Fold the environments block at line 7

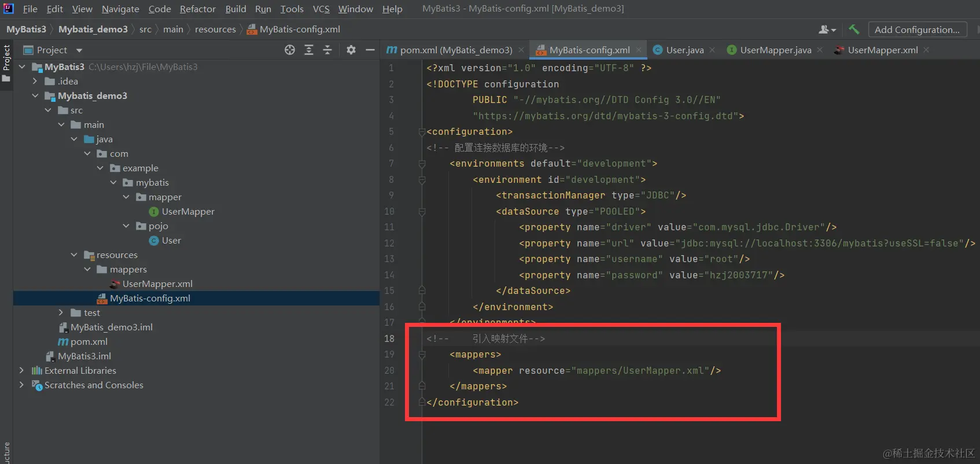click(422, 164)
